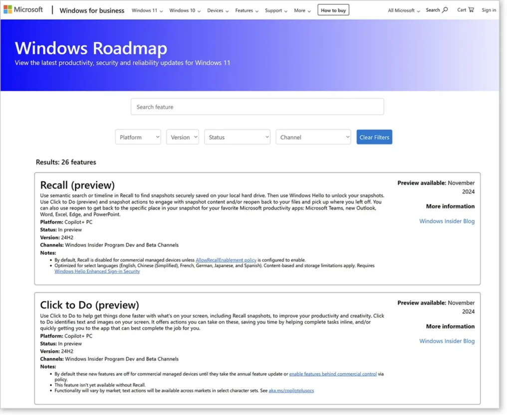Click the Click to Do (preview) heading
Image resolution: width=511 pixels, height=420 pixels.
[89, 305]
